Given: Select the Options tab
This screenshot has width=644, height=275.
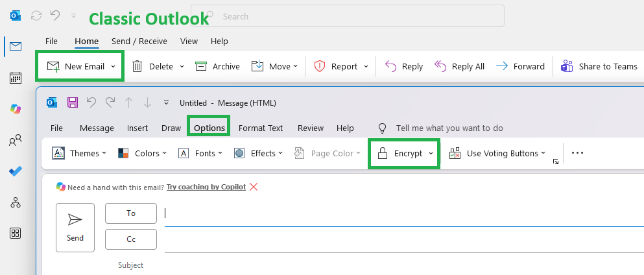Looking at the screenshot, I should pyautogui.click(x=209, y=128).
